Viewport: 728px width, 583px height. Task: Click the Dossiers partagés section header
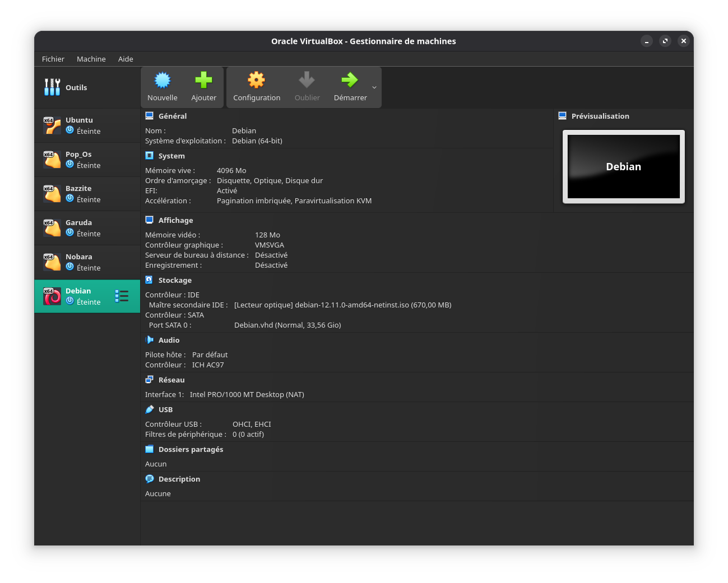[x=191, y=449]
